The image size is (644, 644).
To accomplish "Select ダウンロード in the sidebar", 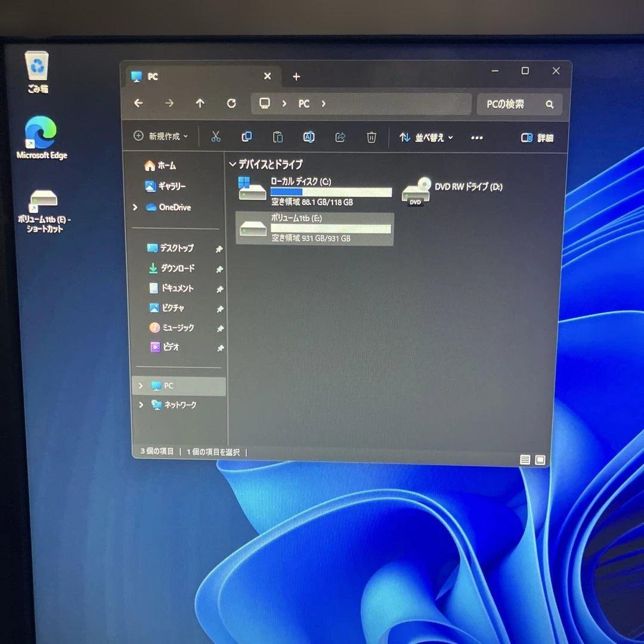I will coord(177,268).
